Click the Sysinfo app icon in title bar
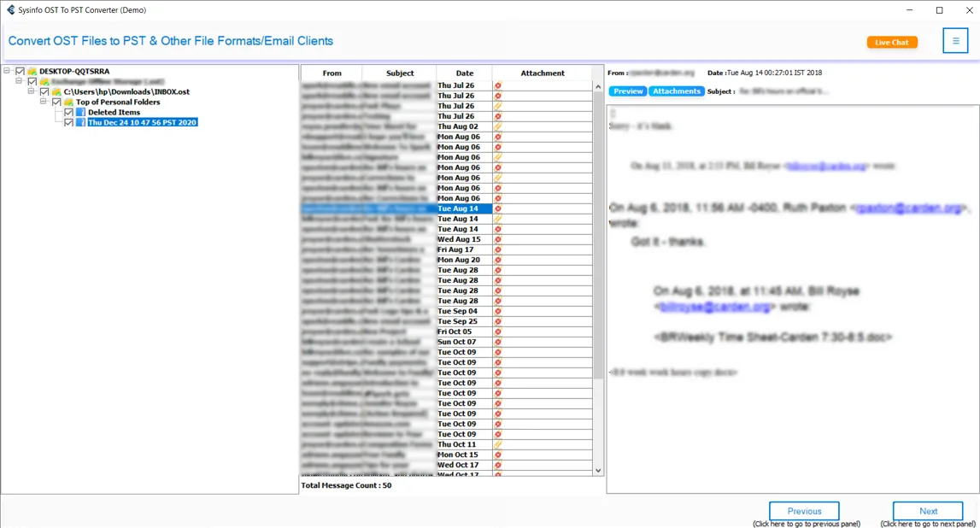The width and height of the screenshot is (980, 528). [x=10, y=10]
